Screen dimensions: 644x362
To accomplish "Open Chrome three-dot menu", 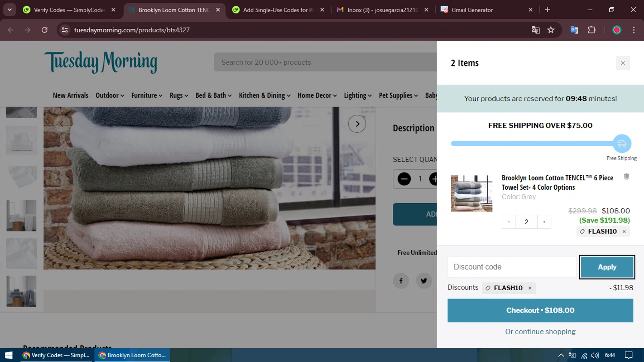I will pyautogui.click(x=634, y=30).
